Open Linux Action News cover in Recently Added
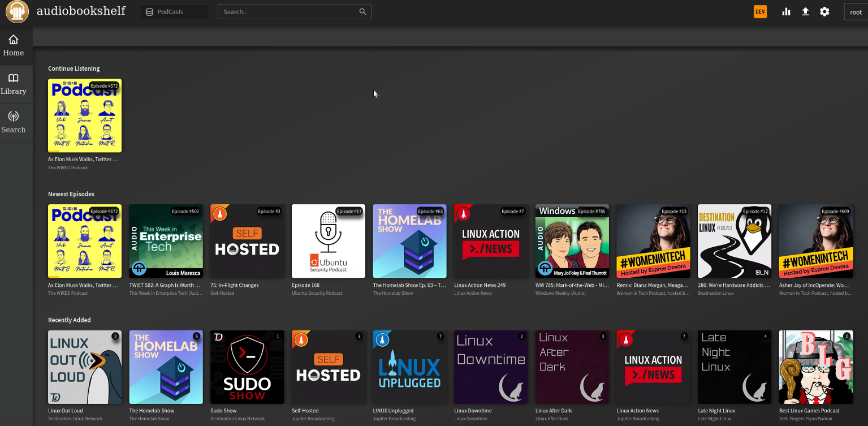 [654, 367]
